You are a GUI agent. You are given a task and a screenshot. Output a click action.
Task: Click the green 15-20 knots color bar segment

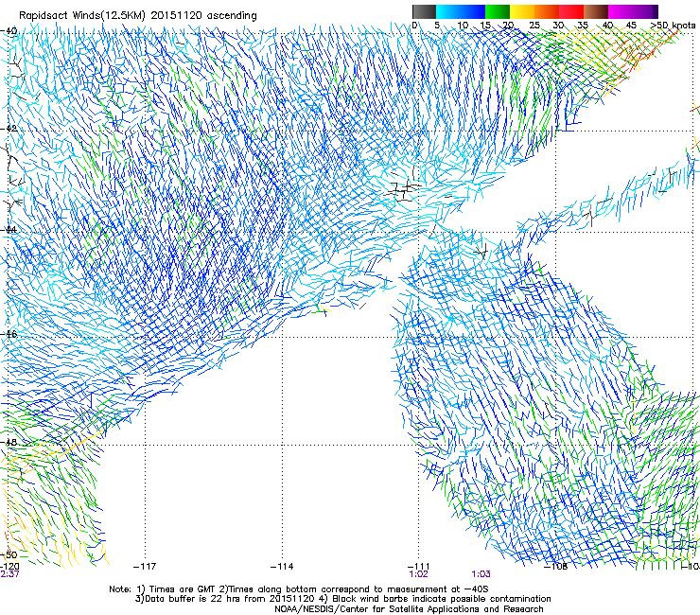coord(498,11)
